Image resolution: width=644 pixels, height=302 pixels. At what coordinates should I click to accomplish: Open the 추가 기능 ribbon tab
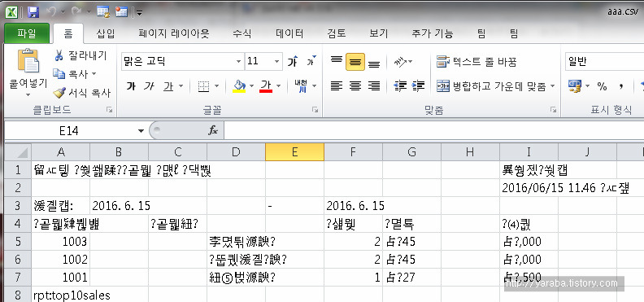pos(432,33)
